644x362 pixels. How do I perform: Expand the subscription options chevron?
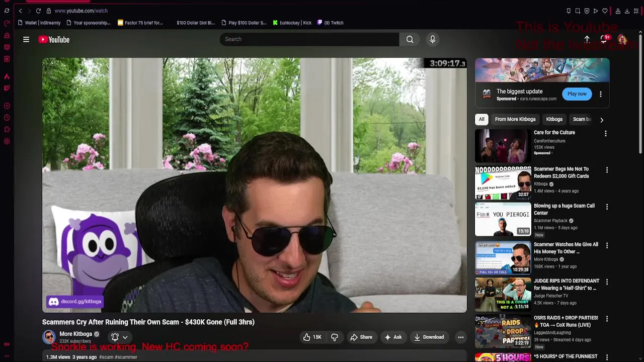125,337
